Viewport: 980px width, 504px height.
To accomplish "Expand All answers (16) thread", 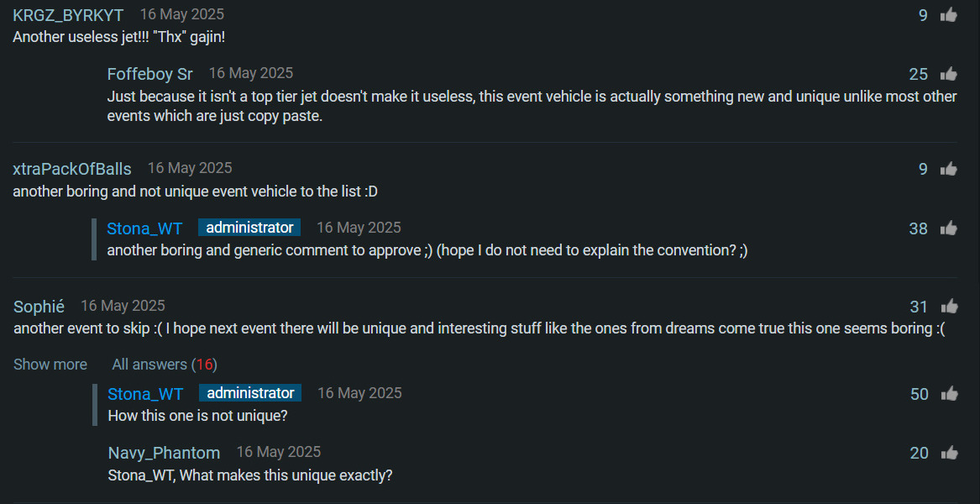I will pos(165,364).
